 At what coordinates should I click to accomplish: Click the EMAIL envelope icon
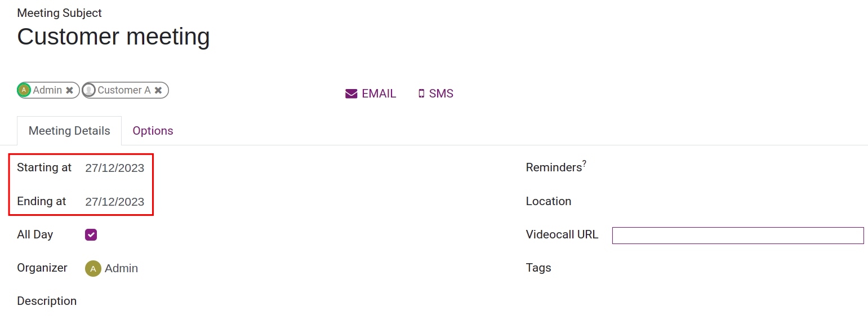tap(351, 94)
